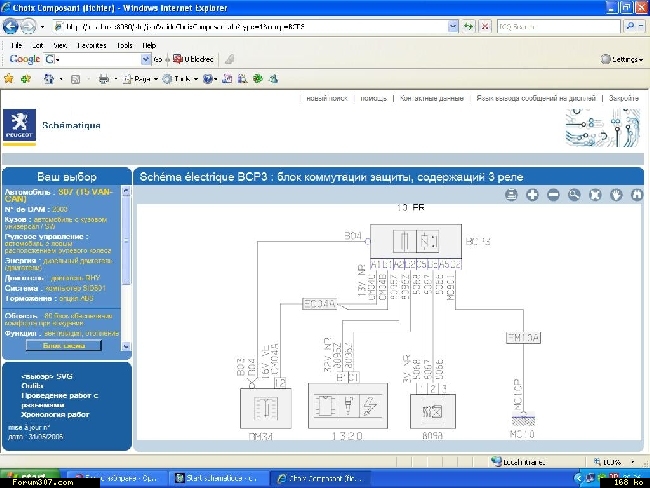Select the magnifier zoom tool
650x488 pixels.
[574, 194]
